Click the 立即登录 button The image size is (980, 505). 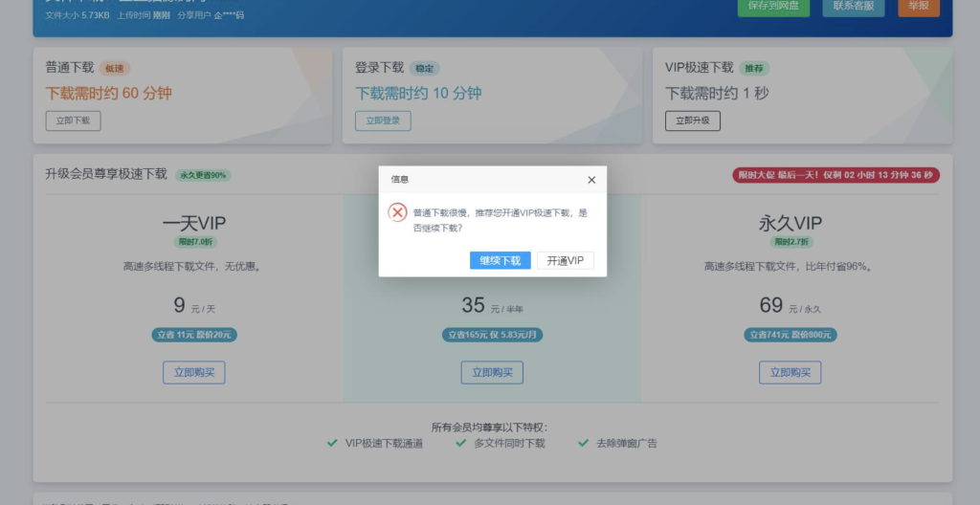383,121
